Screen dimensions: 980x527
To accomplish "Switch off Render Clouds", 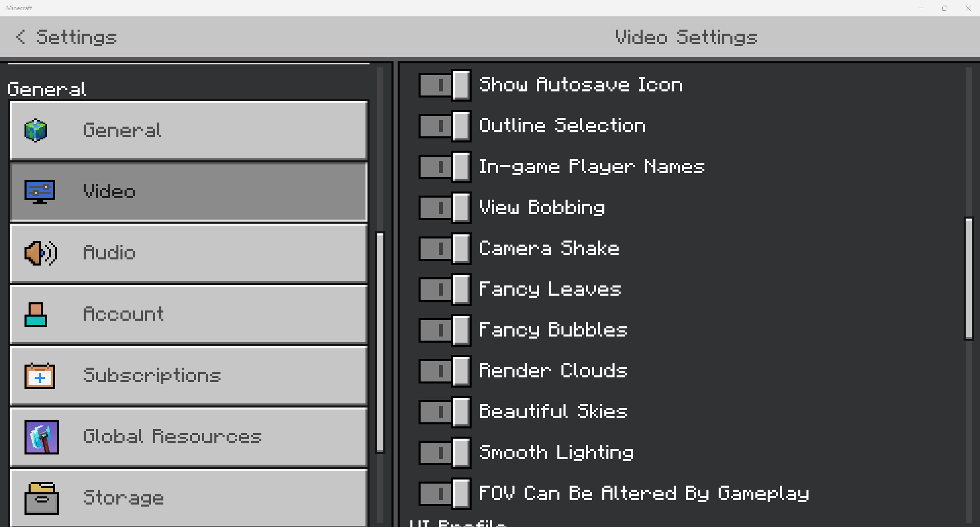I will coord(445,371).
